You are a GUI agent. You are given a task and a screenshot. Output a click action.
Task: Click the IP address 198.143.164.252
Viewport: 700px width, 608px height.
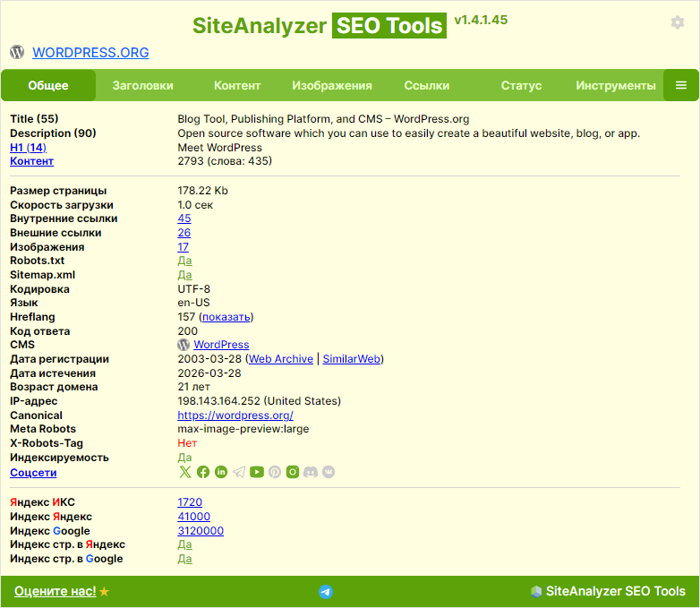click(219, 401)
